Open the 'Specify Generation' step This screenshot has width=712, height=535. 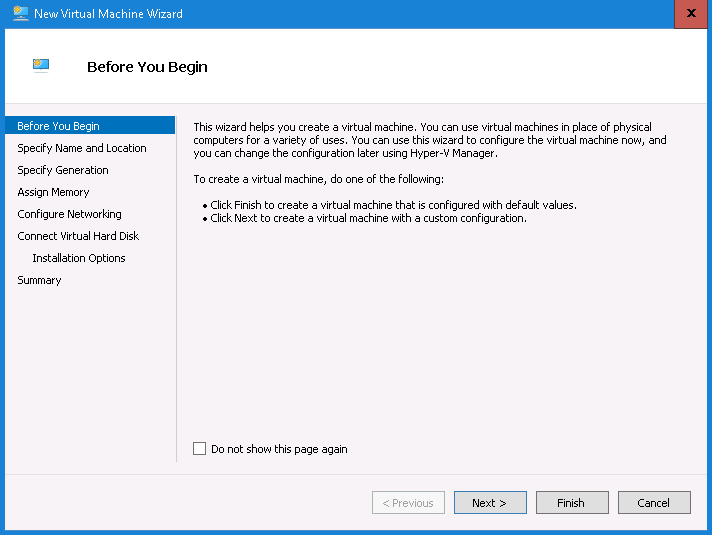[63, 170]
